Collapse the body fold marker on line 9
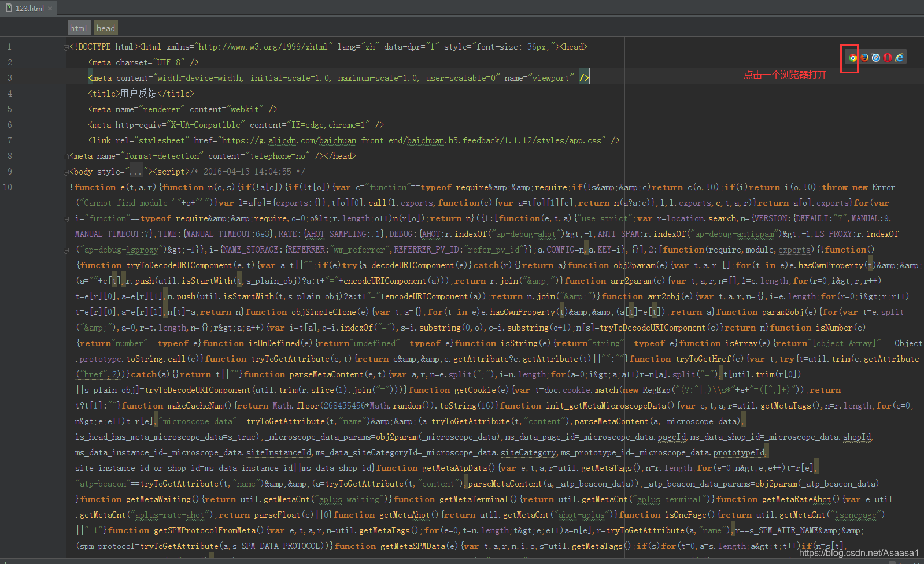The height and width of the screenshot is (564, 924). coord(66,172)
